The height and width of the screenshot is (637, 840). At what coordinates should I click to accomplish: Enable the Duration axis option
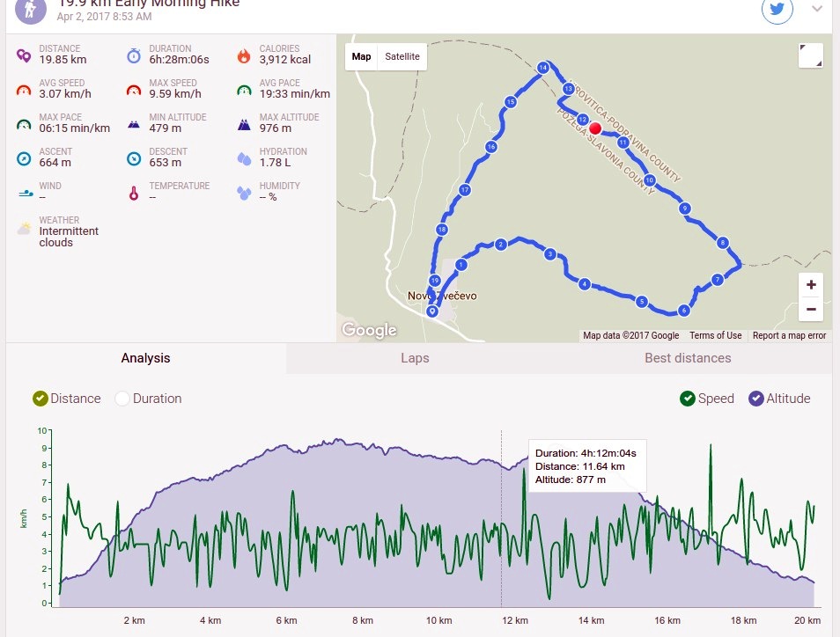coord(122,399)
